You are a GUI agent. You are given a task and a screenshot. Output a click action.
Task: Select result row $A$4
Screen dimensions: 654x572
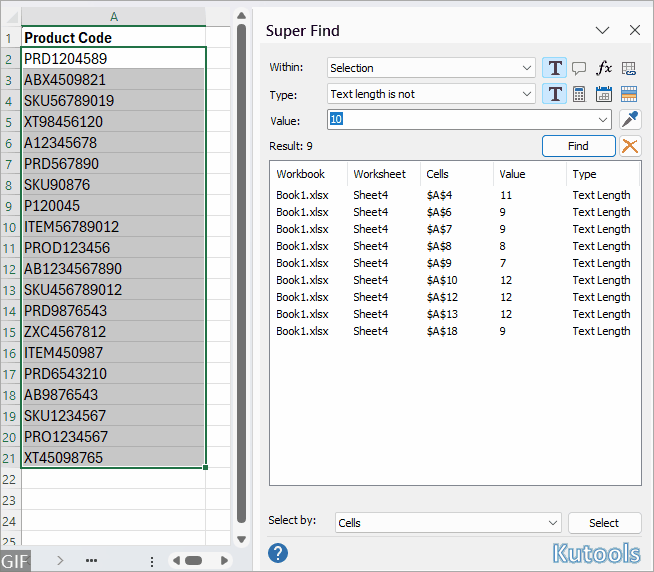pyautogui.click(x=455, y=195)
